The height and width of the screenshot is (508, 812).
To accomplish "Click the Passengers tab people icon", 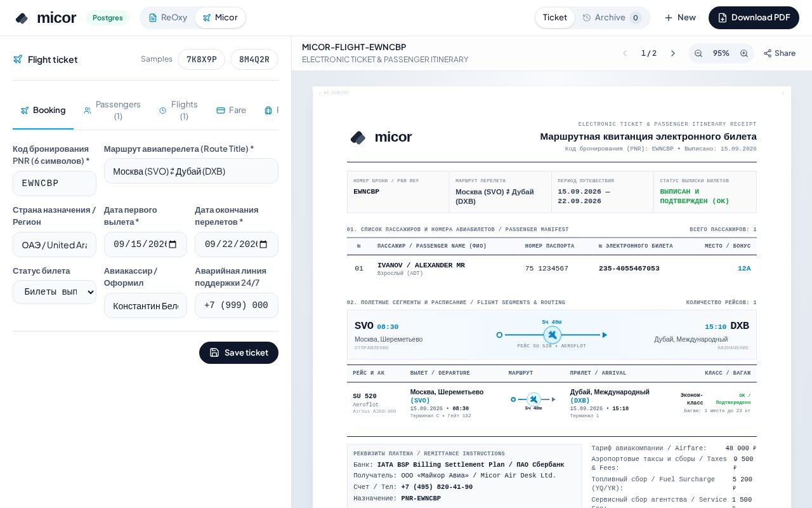I will pos(88,110).
